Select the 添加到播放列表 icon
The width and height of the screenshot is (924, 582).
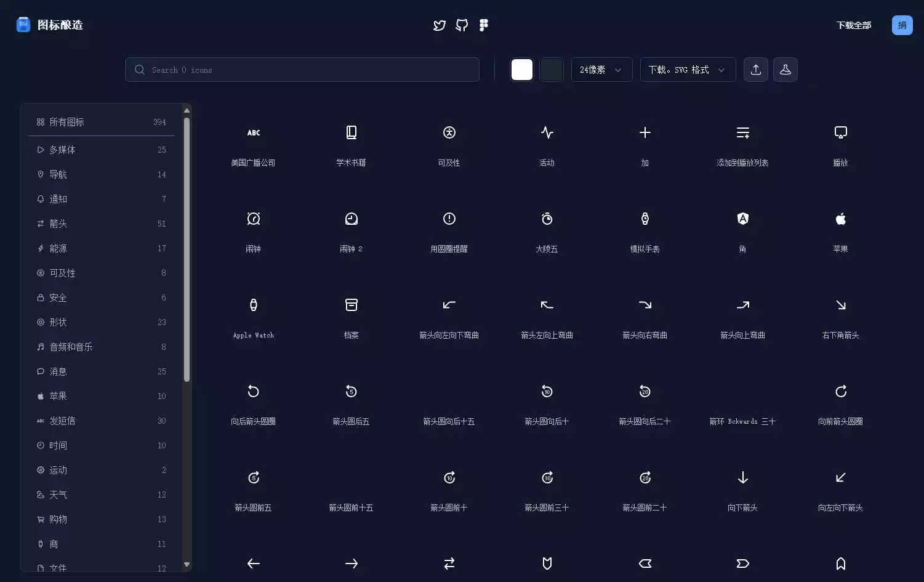click(743, 132)
